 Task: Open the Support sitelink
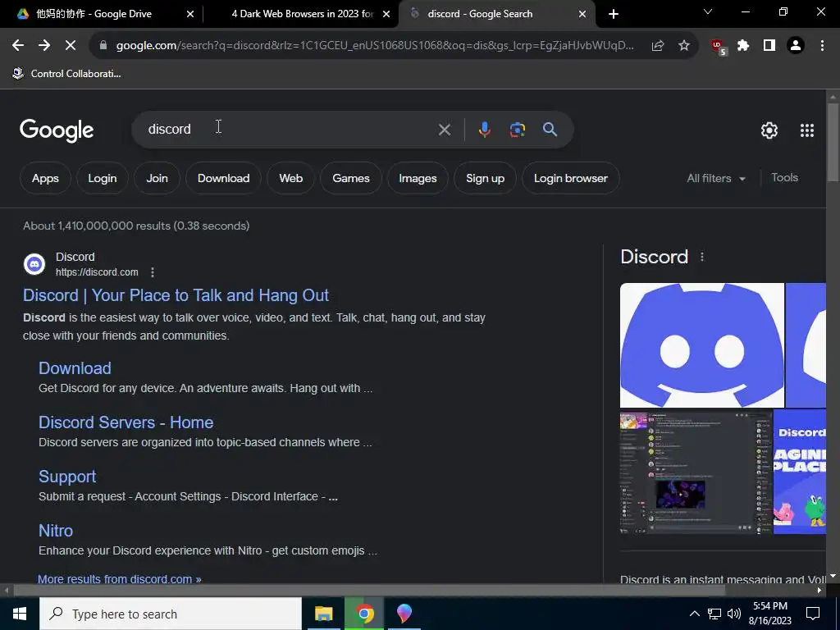pos(67,477)
